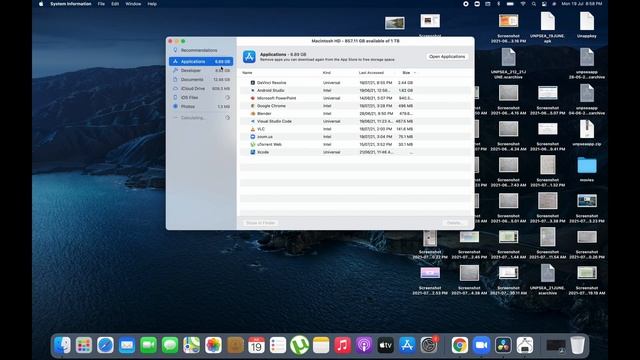The image size is (640, 360).
Task: Select the zoom.us row
Action: [x=355, y=137]
